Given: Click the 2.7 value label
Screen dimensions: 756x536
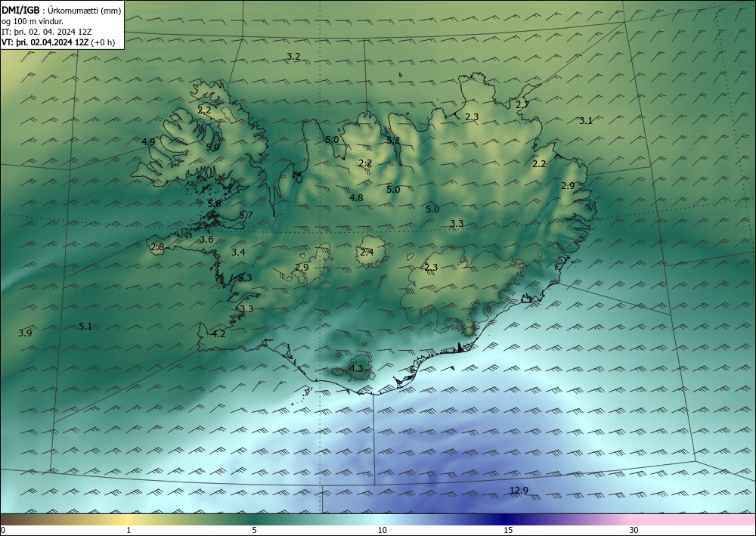Looking at the screenshot, I should pyautogui.click(x=522, y=104).
